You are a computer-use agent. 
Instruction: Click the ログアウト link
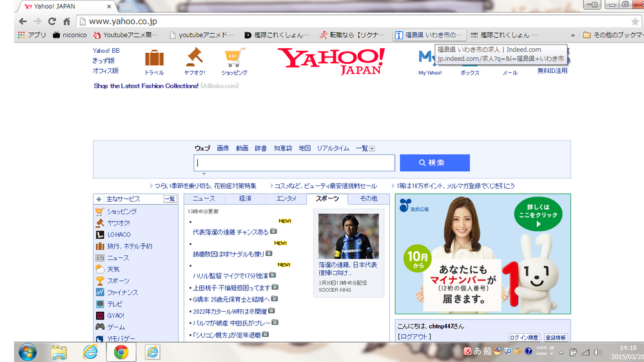point(415,336)
